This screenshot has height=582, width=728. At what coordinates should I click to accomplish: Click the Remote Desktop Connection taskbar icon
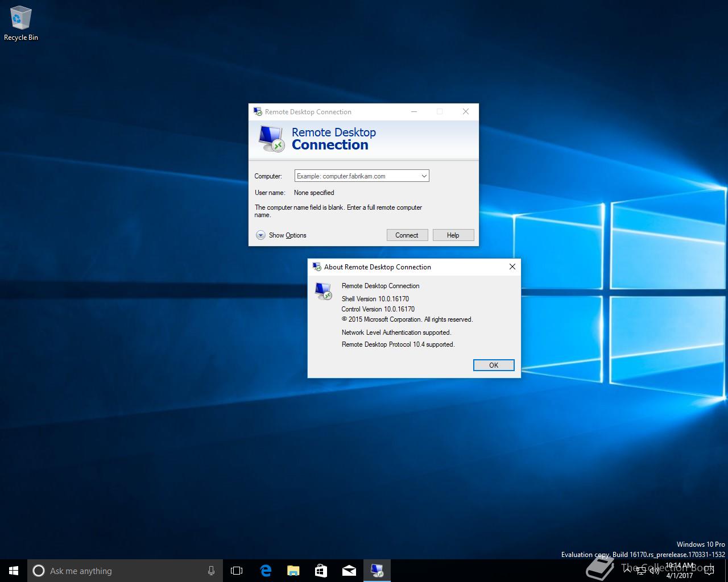click(x=377, y=571)
